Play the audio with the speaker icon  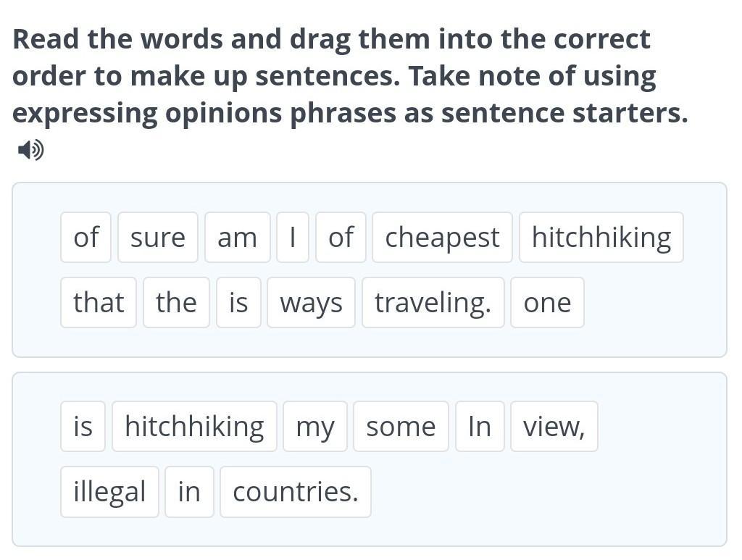pos(30,150)
